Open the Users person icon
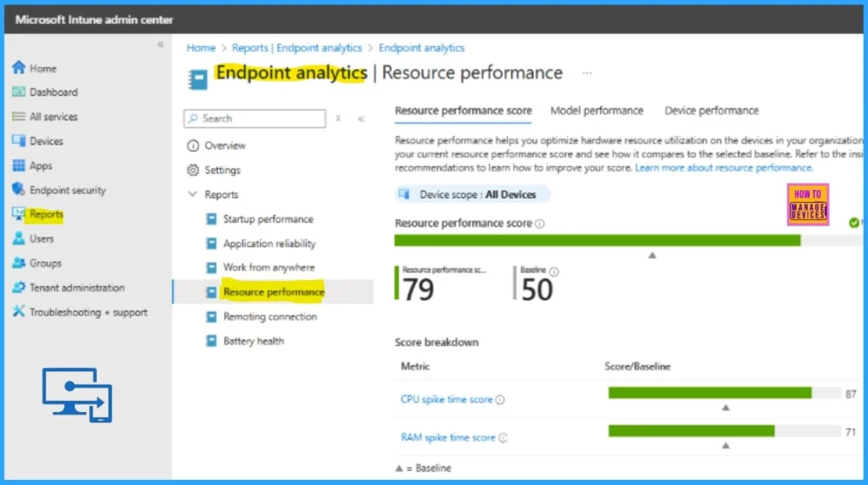This screenshot has width=868, height=485. pos(19,238)
